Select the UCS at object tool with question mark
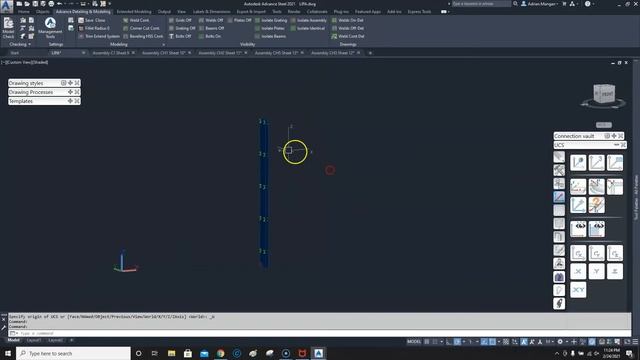Viewport: 640px width, 360px height. [596, 205]
